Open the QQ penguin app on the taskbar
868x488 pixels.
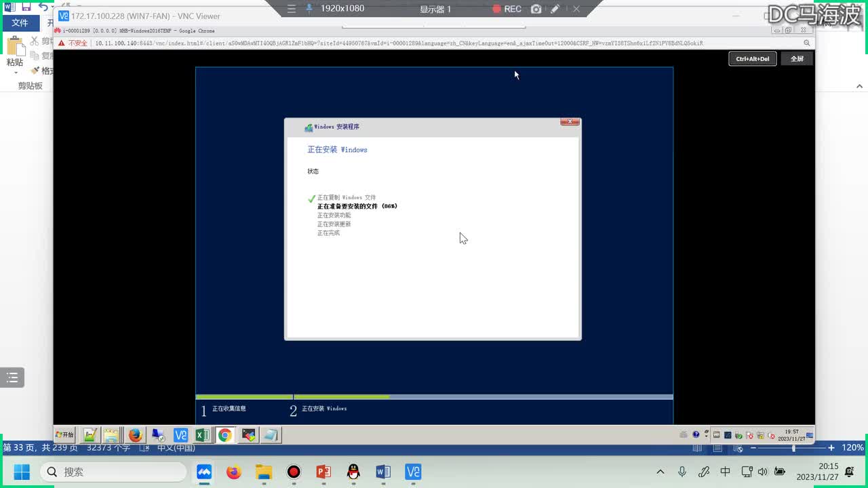tap(353, 472)
